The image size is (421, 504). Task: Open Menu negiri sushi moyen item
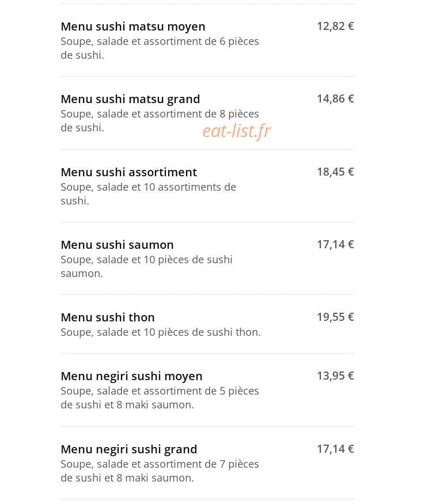(207, 390)
